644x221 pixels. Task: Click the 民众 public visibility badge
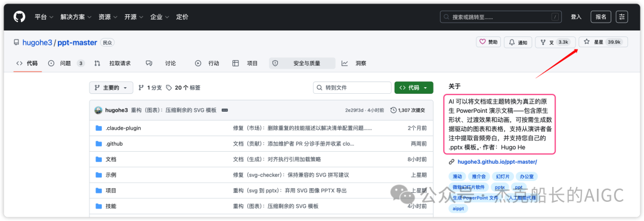point(107,42)
